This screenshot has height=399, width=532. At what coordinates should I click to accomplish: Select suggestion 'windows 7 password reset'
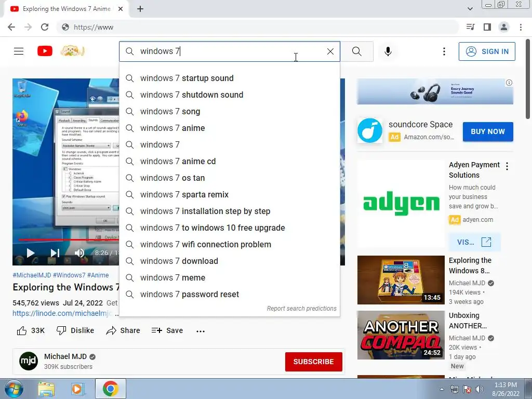click(229, 294)
